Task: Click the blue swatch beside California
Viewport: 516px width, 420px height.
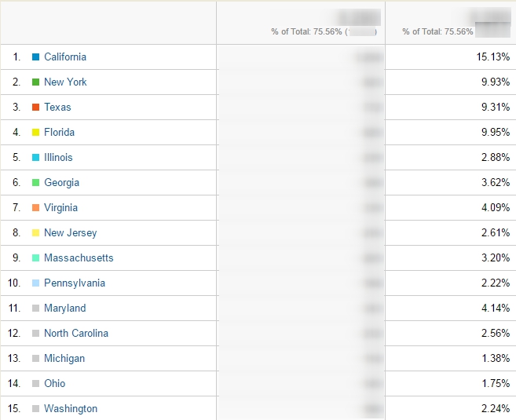Action: [x=35, y=57]
